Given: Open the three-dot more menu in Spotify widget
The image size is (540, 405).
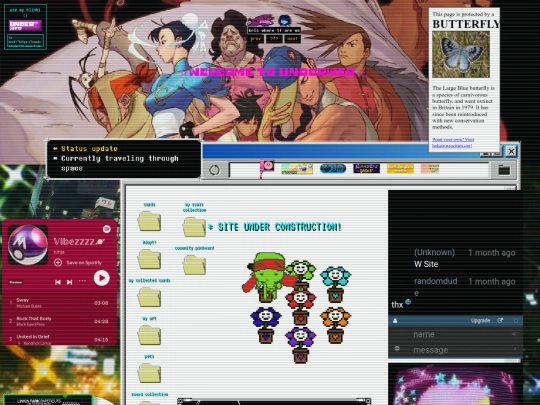Looking at the screenshot, I should 82,281.
